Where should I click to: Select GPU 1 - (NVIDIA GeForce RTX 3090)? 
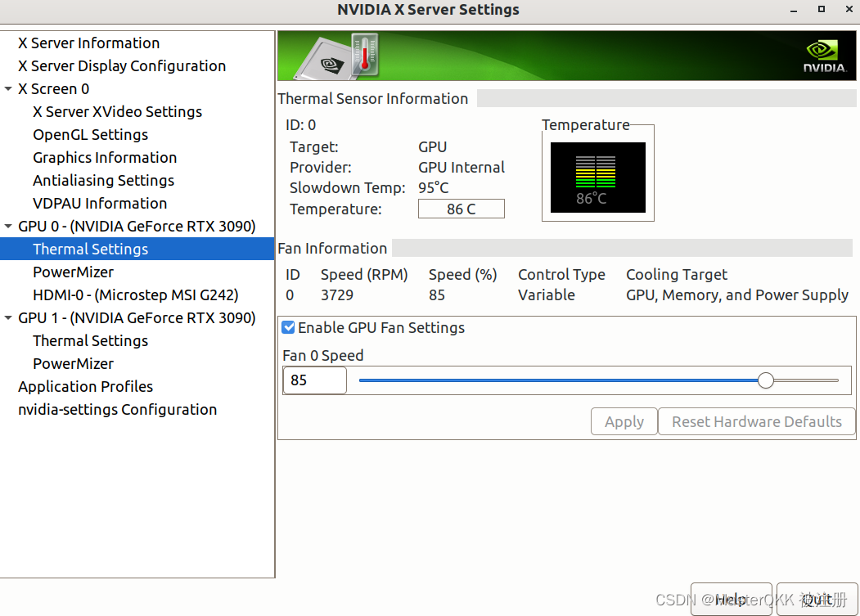point(137,317)
